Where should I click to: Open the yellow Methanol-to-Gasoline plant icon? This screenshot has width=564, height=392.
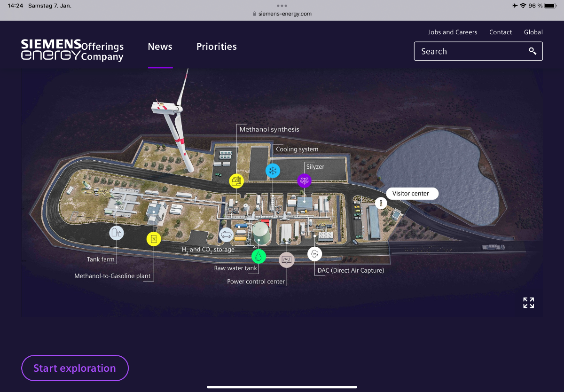tap(154, 239)
